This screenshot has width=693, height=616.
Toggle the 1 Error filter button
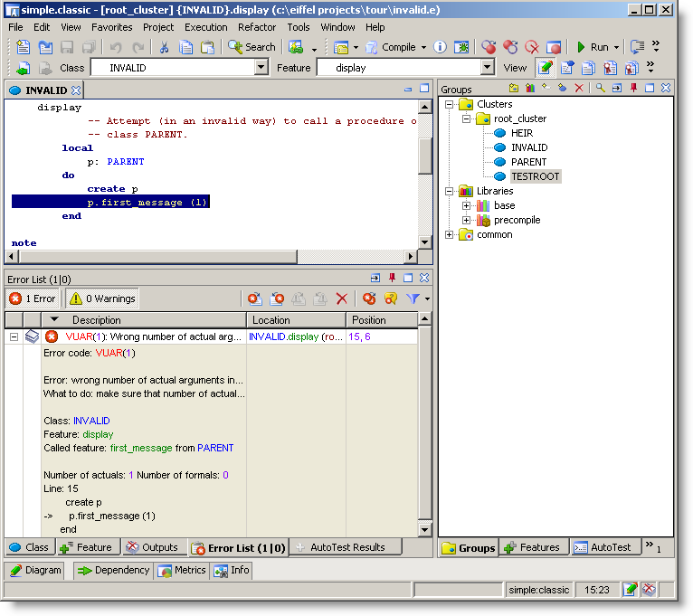pyautogui.click(x=33, y=299)
